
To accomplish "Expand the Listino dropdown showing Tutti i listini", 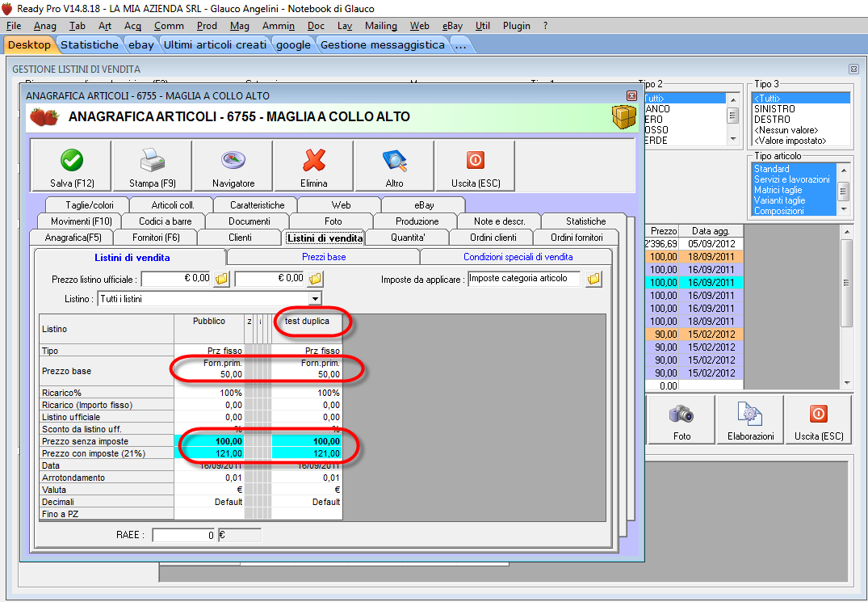I will pos(316,299).
